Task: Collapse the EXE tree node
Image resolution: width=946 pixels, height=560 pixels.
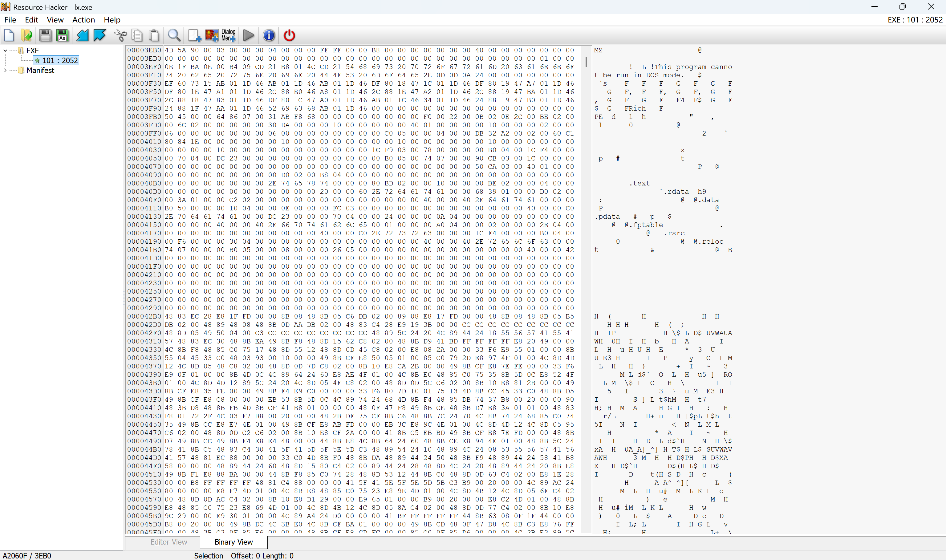Action: 5,51
